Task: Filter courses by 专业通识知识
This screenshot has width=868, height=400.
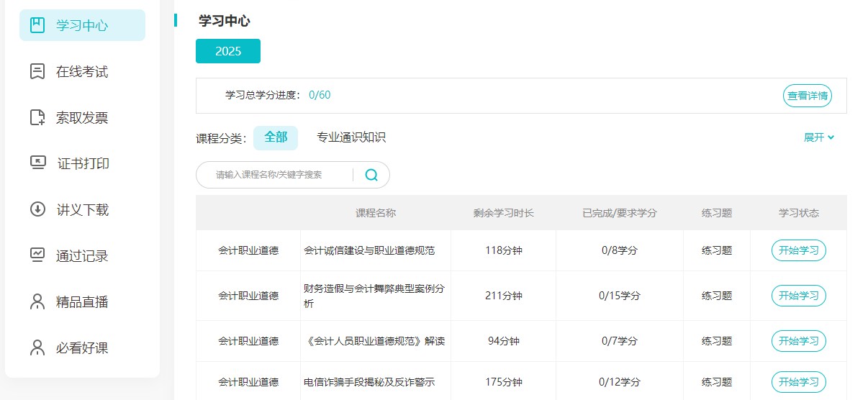Action: [351, 137]
